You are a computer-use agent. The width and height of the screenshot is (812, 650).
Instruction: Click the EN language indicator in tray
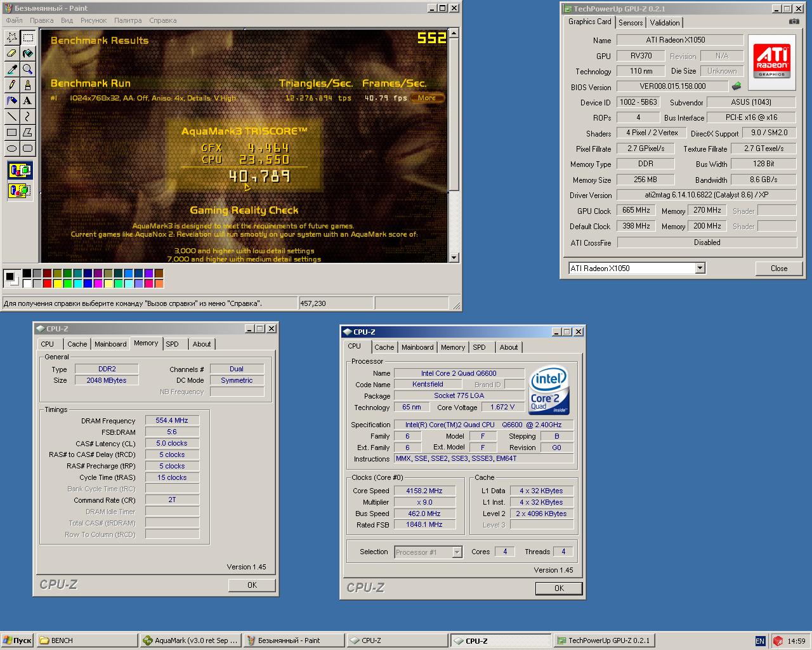(760, 641)
